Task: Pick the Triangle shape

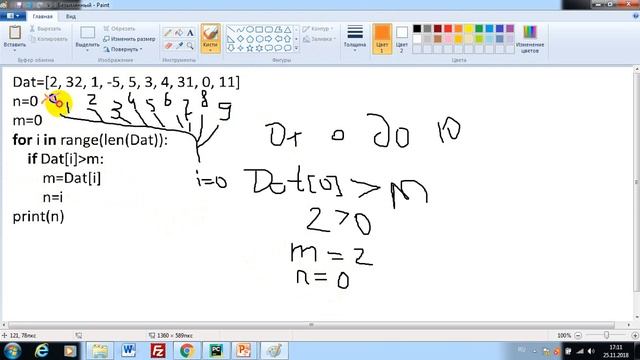Action: pyautogui.click(x=288, y=29)
